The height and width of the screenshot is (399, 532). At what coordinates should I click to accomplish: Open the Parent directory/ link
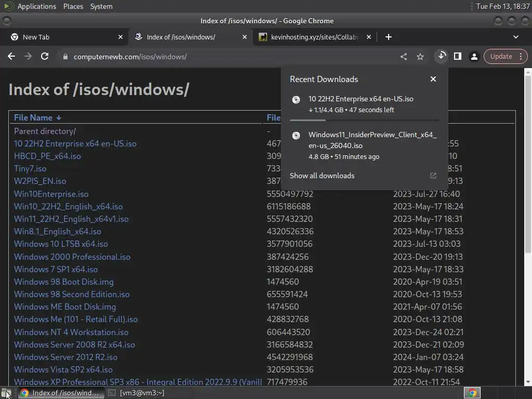tap(45, 131)
